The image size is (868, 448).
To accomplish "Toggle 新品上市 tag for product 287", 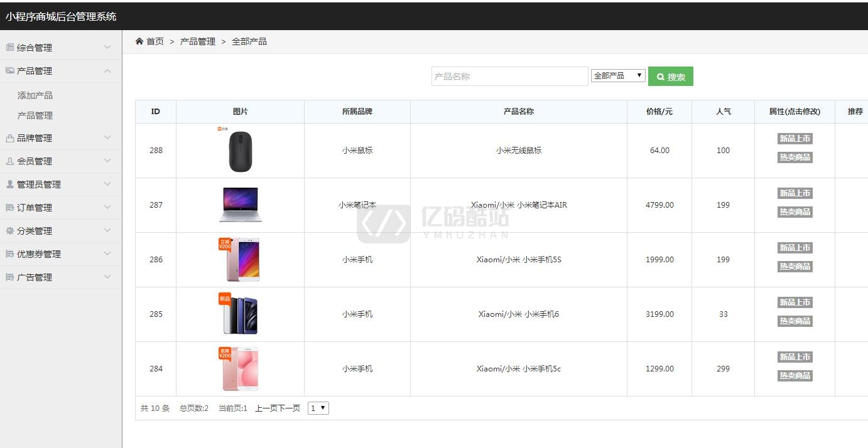I will 795,193.
